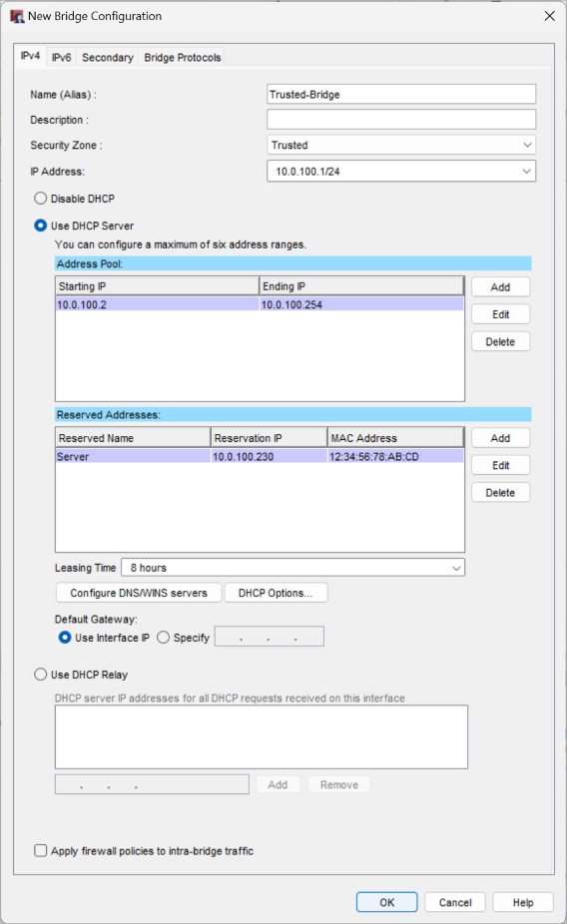The image size is (567, 924).
Task: Click Ending IP column header
Action: click(x=362, y=286)
